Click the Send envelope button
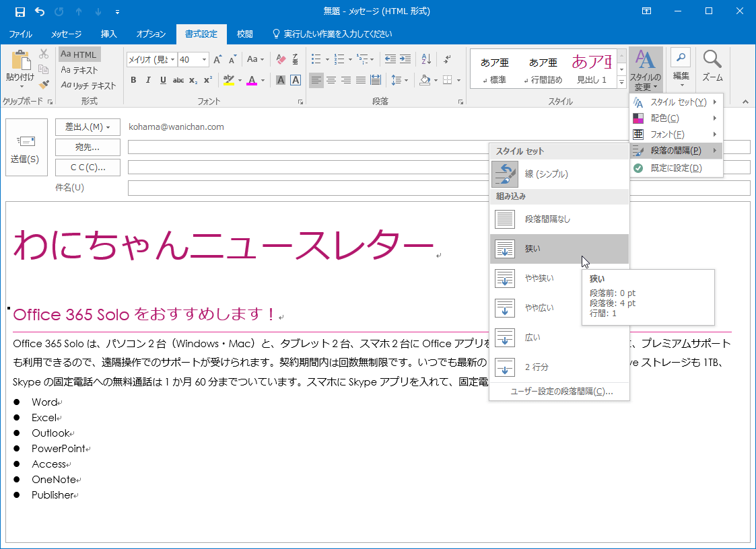Viewport: 756px width, 549px height. (26, 147)
